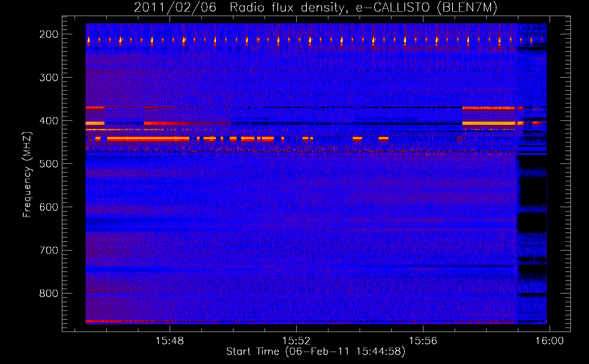Click the 300 frequency tick label
This screenshot has height=364, width=589.
tap(49, 78)
